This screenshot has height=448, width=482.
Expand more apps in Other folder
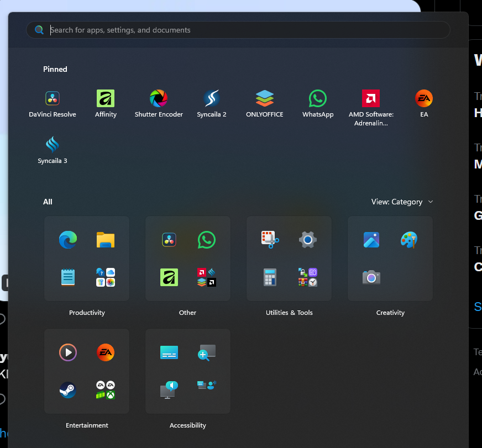pos(207,277)
